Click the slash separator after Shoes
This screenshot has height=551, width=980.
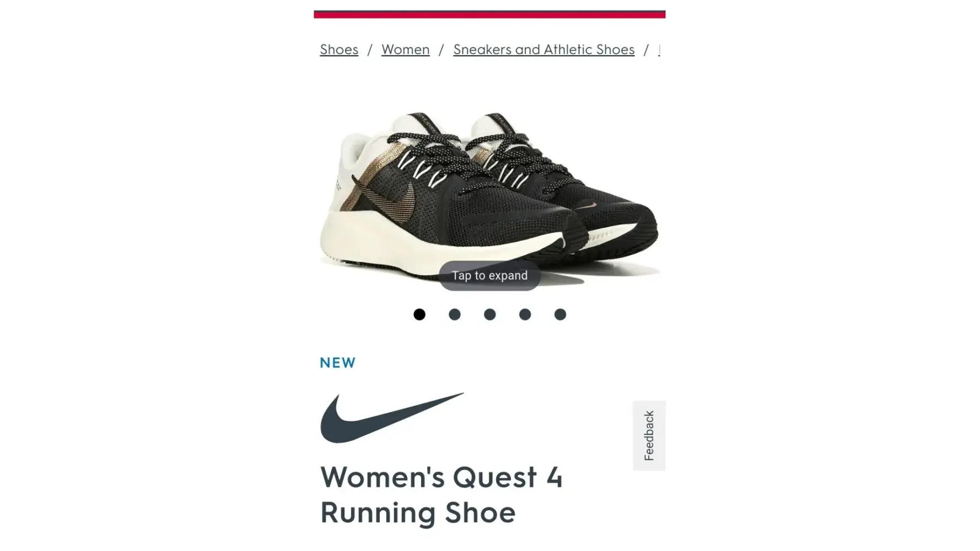[x=370, y=50]
